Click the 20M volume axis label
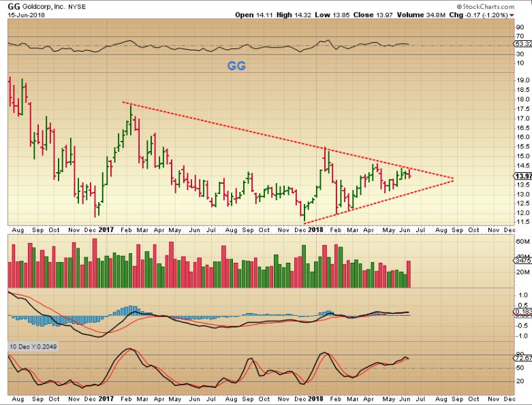The image size is (532, 405). (x=523, y=272)
